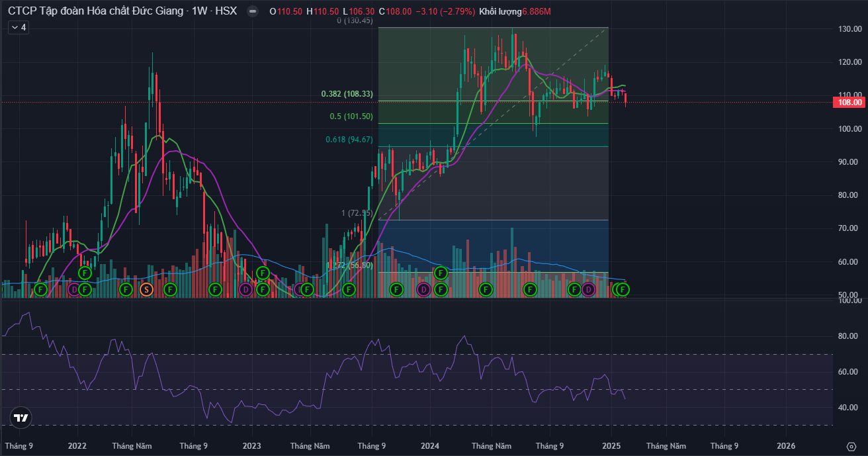Click the change value −3.10 (−2.79%)
The width and height of the screenshot is (868, 456).
[446, 11]
